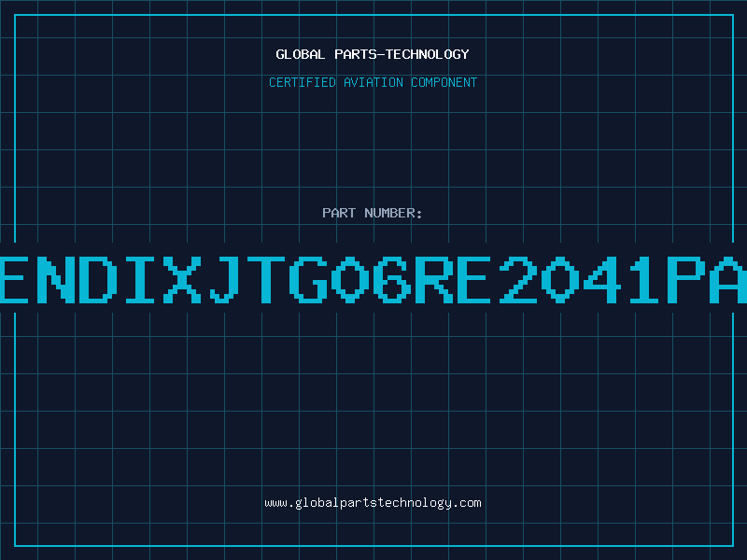Click the large part number starting ENDIXJTG06RE2041
This screenshot has width=747, height=560.
(x=373, y=280)
